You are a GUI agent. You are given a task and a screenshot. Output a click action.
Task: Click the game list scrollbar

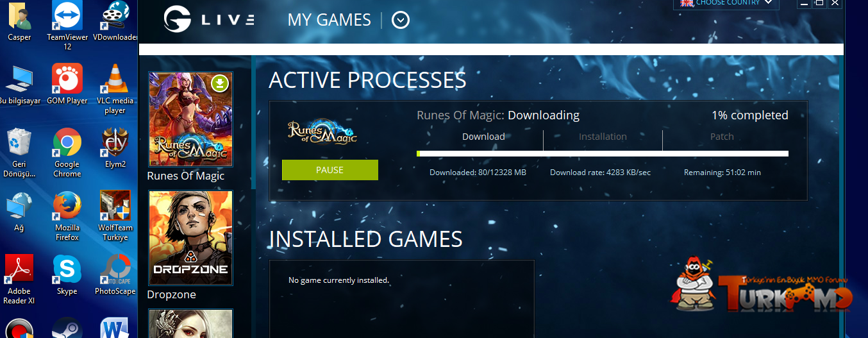click(x=253, y=122)
